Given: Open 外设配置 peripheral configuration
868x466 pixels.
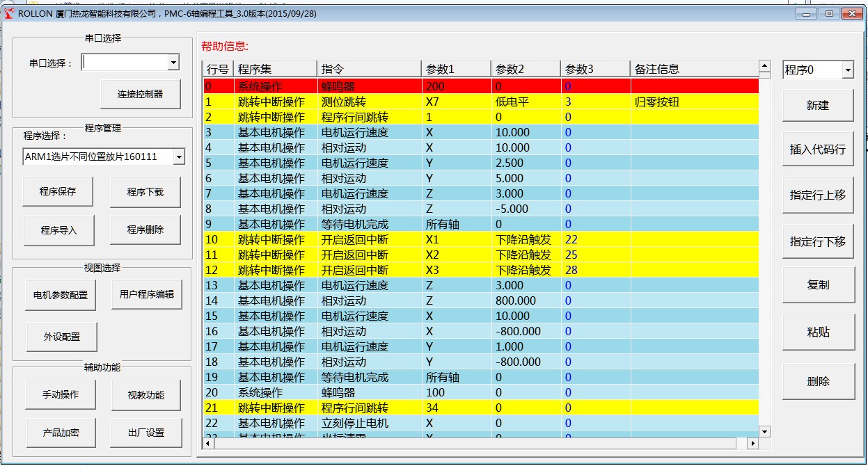Looking at the screenshot, I should (62, 337).
